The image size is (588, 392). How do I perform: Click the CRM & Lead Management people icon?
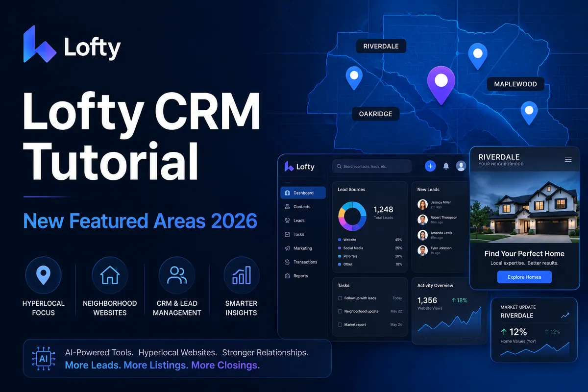tap(177, 275)
